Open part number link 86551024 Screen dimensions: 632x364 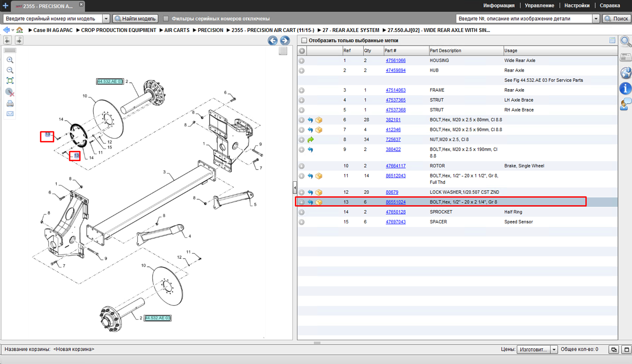coord(396,202)
